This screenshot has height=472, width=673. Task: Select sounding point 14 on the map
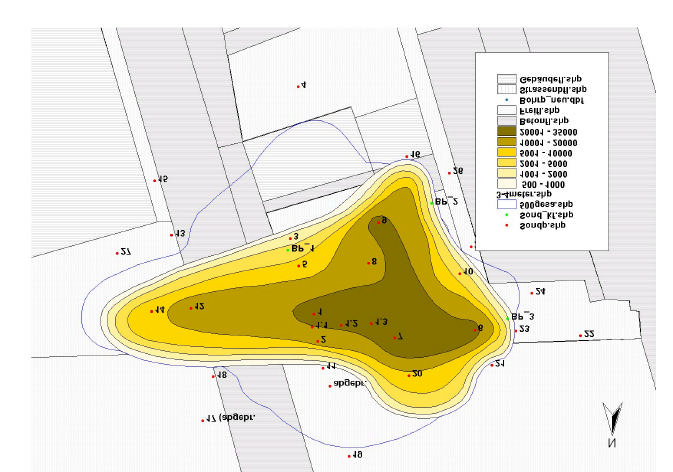(152, 311)
